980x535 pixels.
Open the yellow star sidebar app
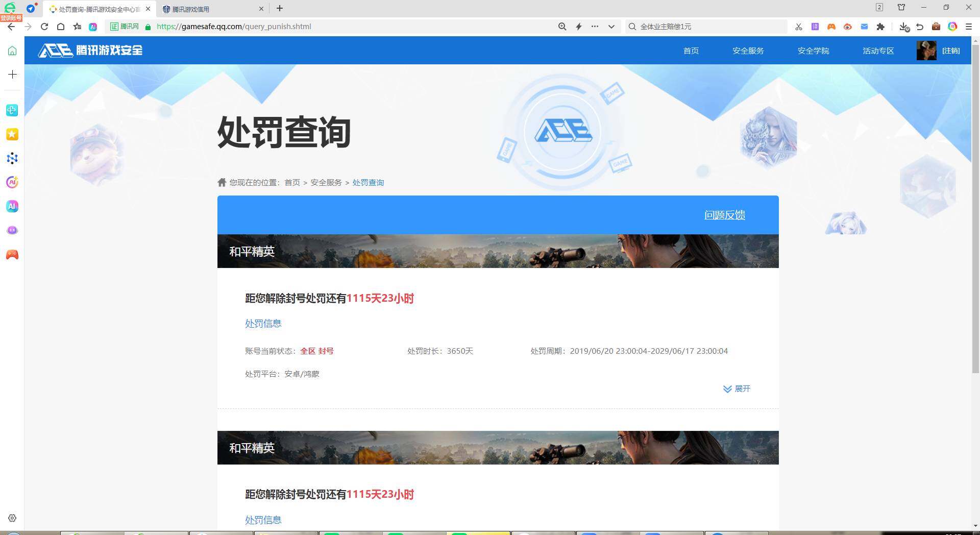(x=12, y=134)
